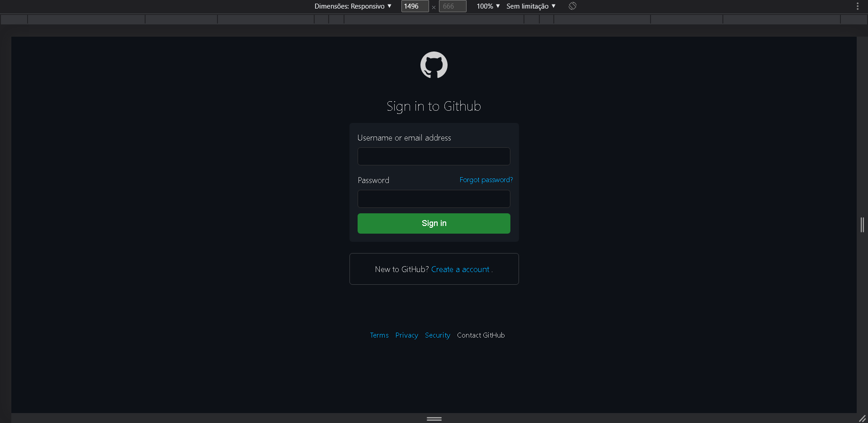
Task: Select the viewport width field showing 1496
Action: coord(414,6)
